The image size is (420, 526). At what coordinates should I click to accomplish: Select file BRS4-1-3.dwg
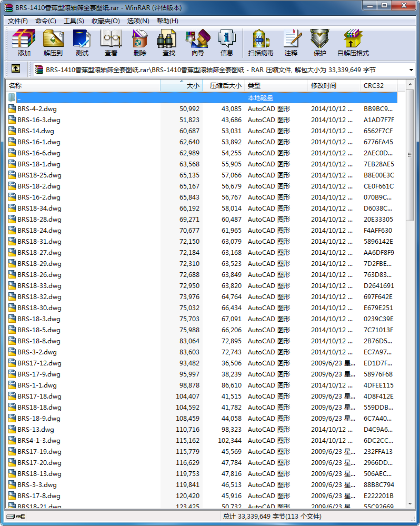tap(39, 441)
